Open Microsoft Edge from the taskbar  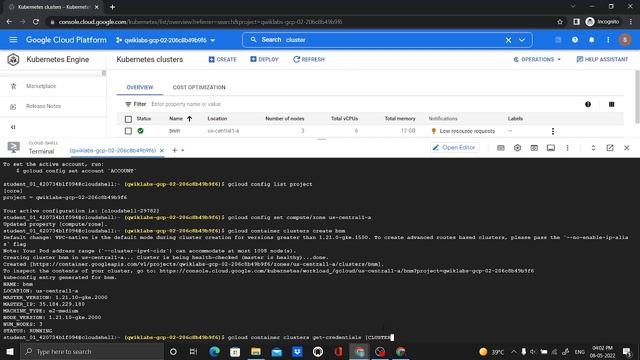[214, 351]
